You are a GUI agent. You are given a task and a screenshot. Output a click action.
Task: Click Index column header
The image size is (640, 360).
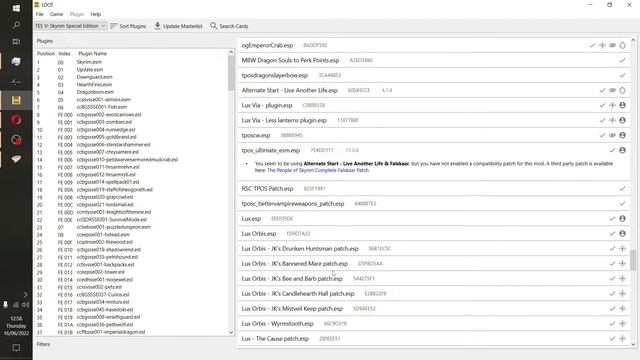click(x=64, y=53)
